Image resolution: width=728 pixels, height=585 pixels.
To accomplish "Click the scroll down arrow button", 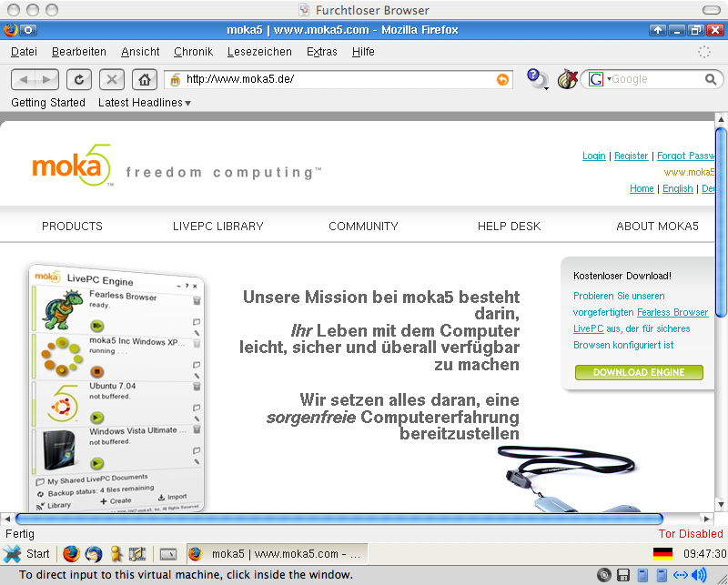I will (721, 504).
